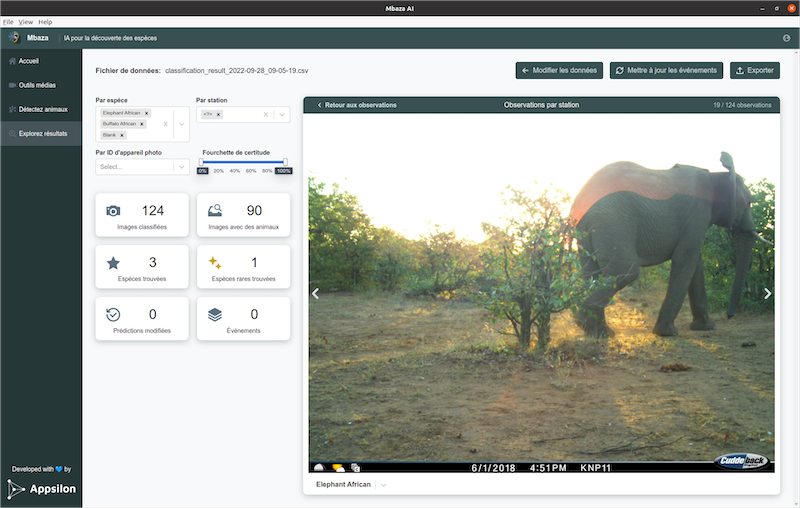This screenshot has width=800, height=508.
Task: Open the Par ID d'appareil photo select
Action: (142, 167)
